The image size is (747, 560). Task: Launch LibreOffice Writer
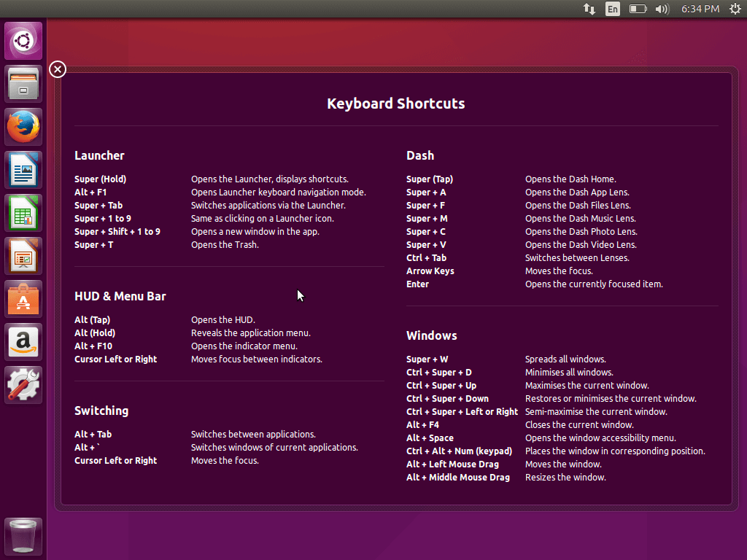coord(24,170)
